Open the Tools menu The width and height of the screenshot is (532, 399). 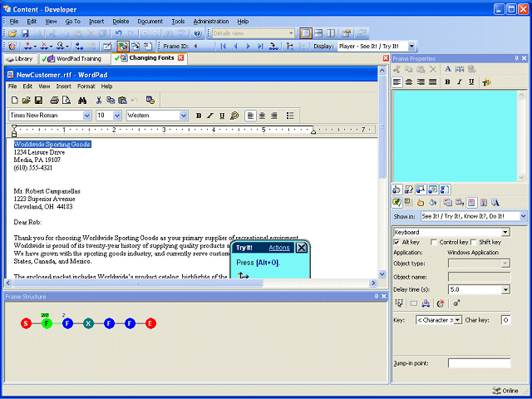pyautogui.click(x=178, y=22)
